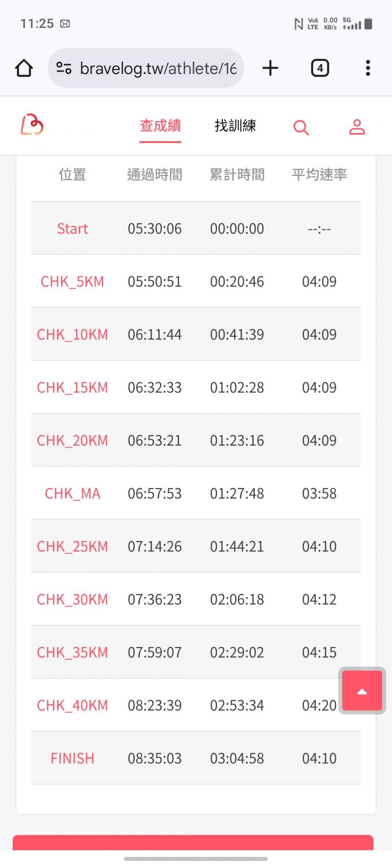Viewport: 392px width, 868px height.
Task: Tap the CHK_MA checkpoint link
Action: tap(73, 493)
